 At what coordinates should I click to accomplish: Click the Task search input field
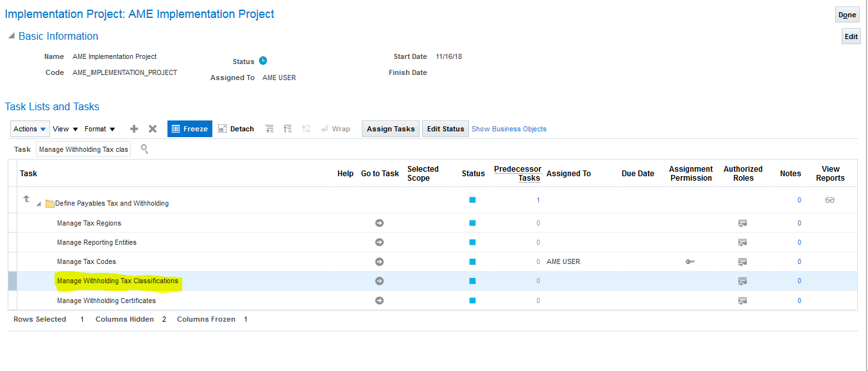pyautogui.click(x=83, y=149)
